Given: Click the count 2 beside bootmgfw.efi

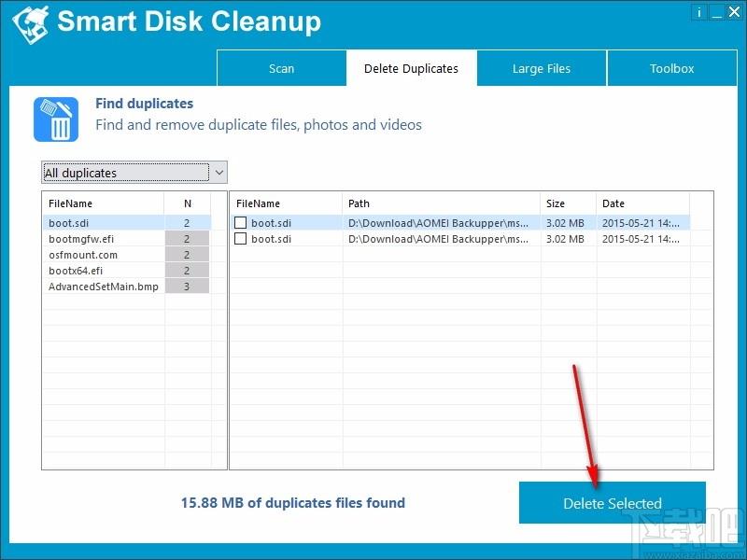Looking at the screenshot, I should (x=187, y=239).
